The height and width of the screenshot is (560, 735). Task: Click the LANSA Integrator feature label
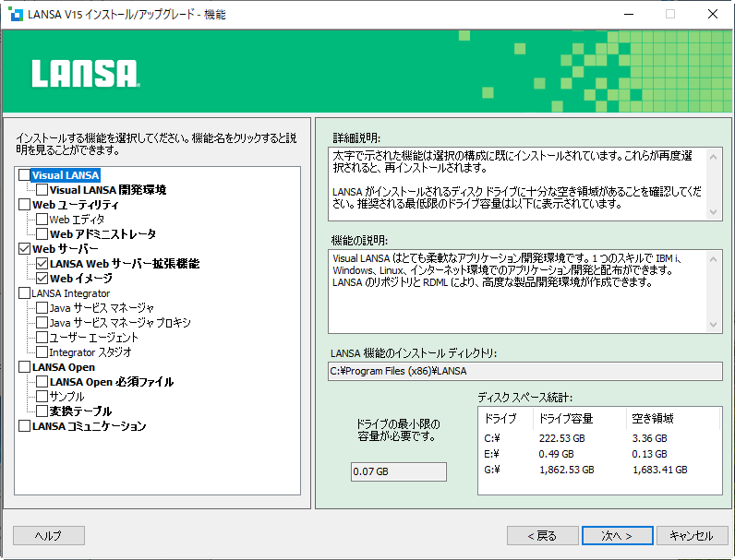click(x=71, y=293)
